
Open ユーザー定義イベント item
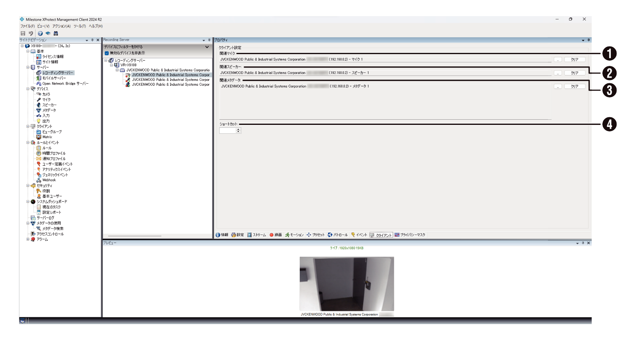coord(58,164)
